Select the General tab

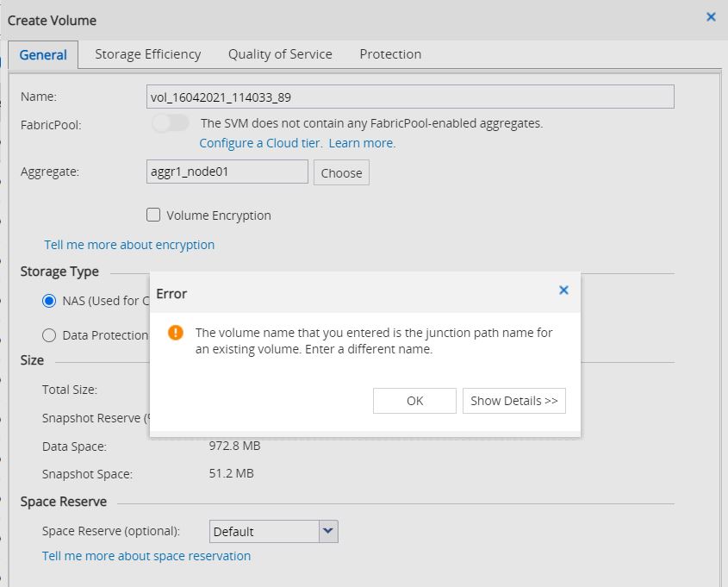(x=43, y=54)
